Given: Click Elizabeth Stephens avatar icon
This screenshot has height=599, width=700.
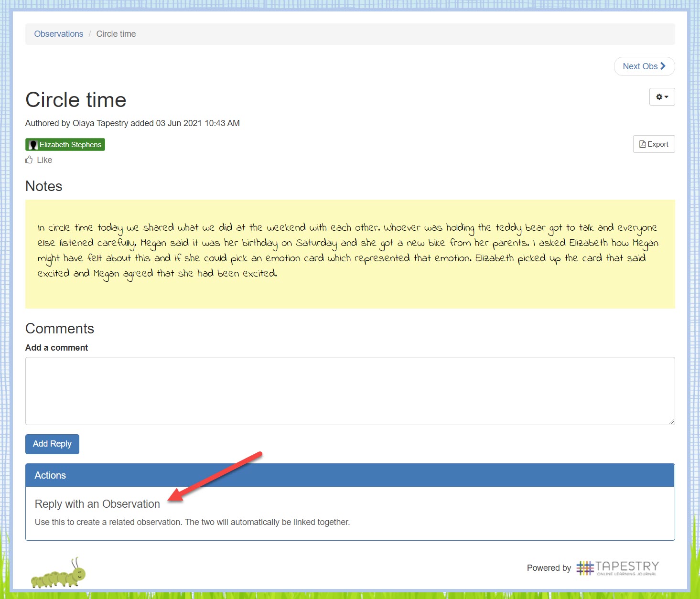Looking at the screenshot, I should [x=33, y=145].
